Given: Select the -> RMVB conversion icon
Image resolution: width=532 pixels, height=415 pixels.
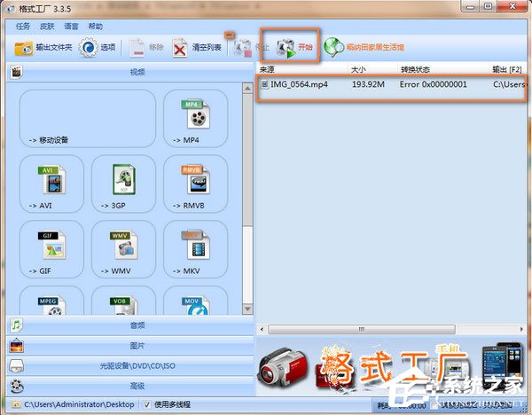Looking at the screenshot, I should (196, 184).
